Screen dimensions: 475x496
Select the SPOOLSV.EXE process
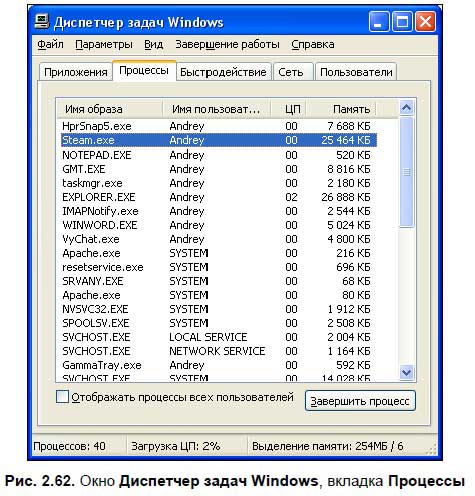219,323
